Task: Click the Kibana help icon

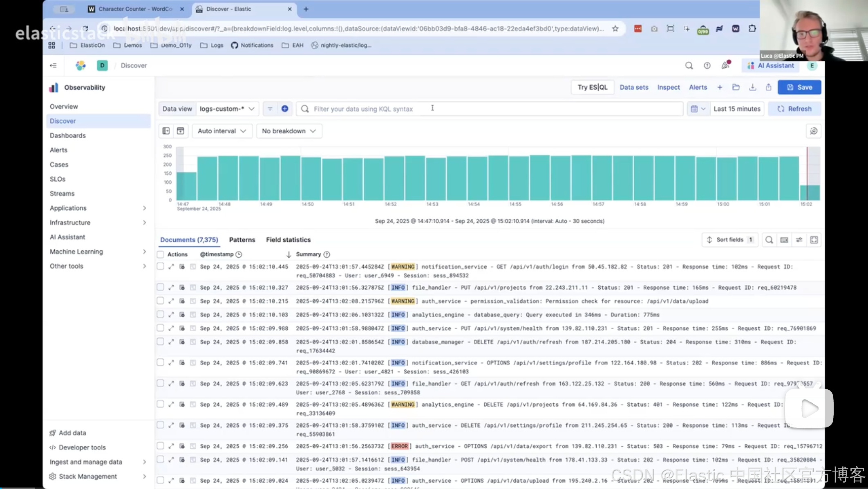Action: click(707, 65)
